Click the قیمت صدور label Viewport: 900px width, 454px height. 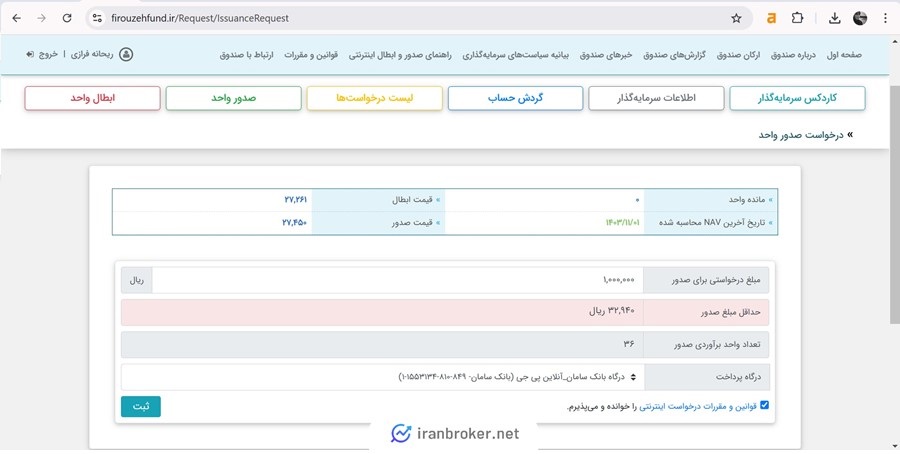pyautogui.click(x=412, y=223)
